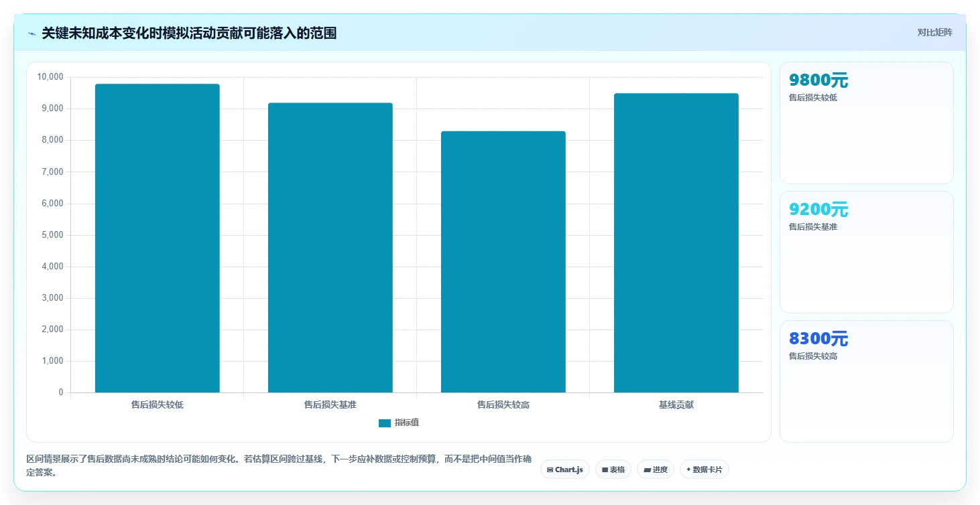Open the 对比矩阵 link in header
The image size is (980, 505).
click(935, 32)
